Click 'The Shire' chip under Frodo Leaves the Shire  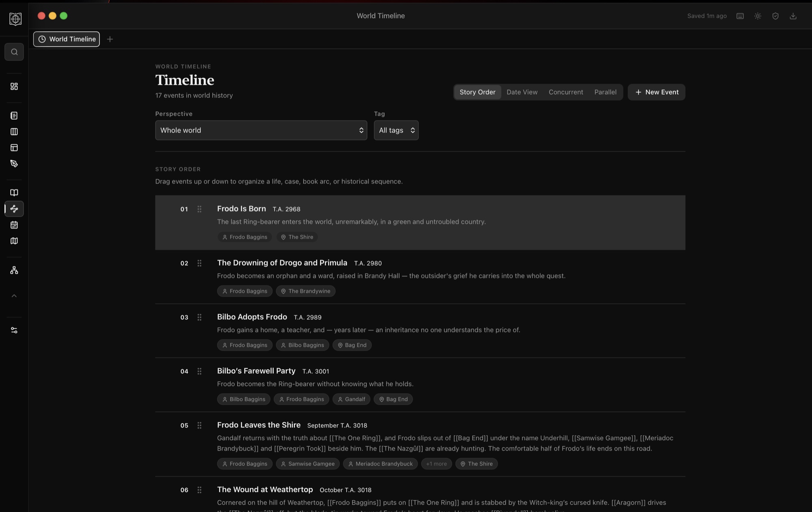tap(477, 464)
